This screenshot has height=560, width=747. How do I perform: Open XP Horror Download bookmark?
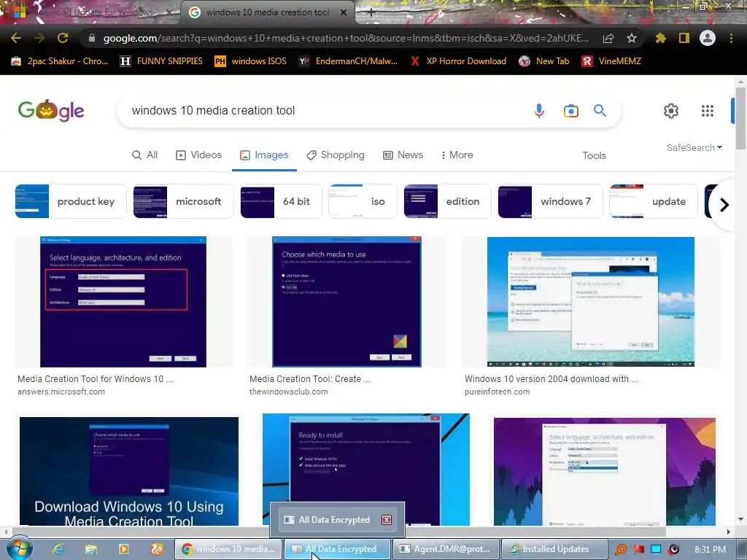tap(458, 61)
